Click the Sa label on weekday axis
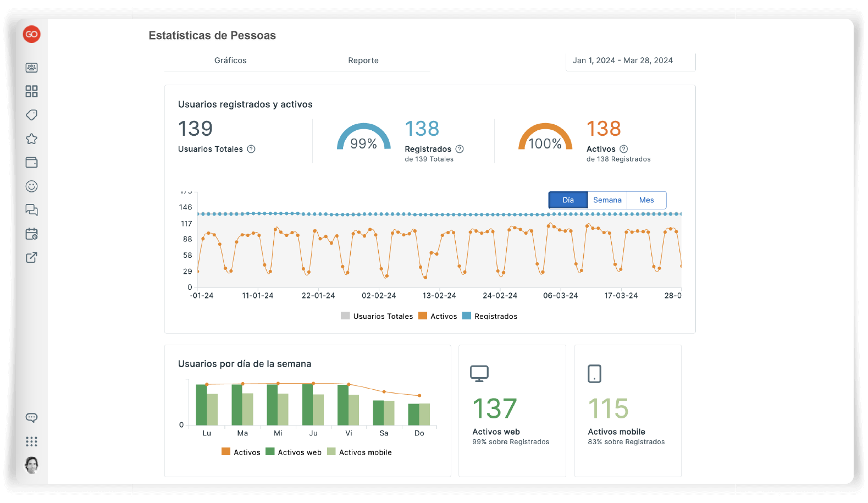The height and width of the screenshot is (503, 868). (x=384, y=433)
